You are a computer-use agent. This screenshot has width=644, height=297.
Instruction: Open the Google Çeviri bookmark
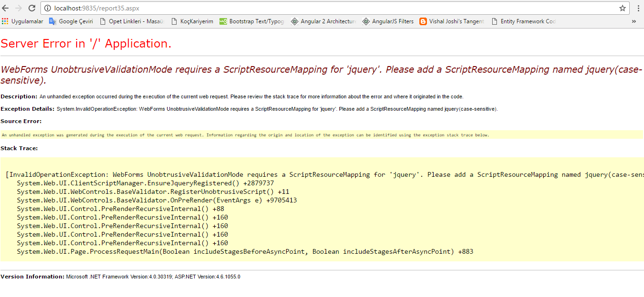(x=71, y=21)
